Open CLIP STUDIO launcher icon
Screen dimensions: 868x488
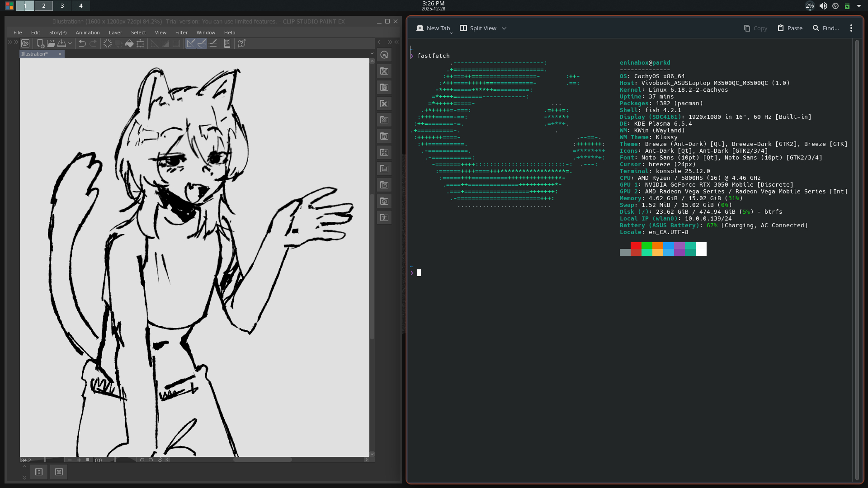pos(25,43)
